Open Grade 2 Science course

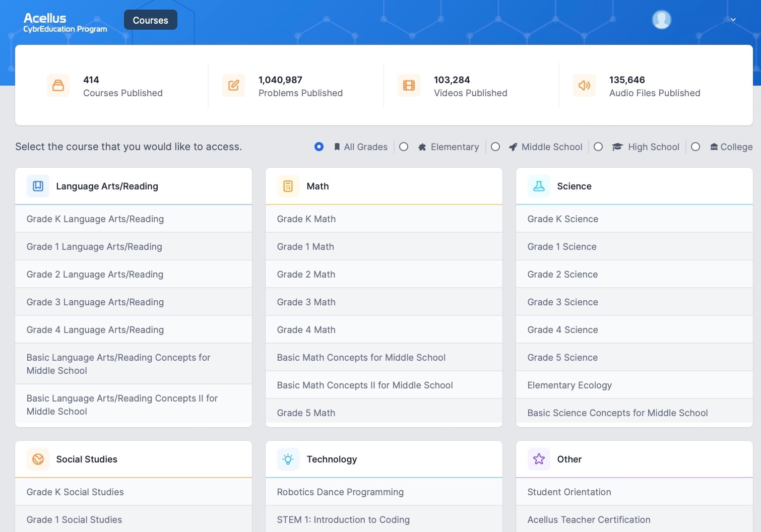coord(635,274)
